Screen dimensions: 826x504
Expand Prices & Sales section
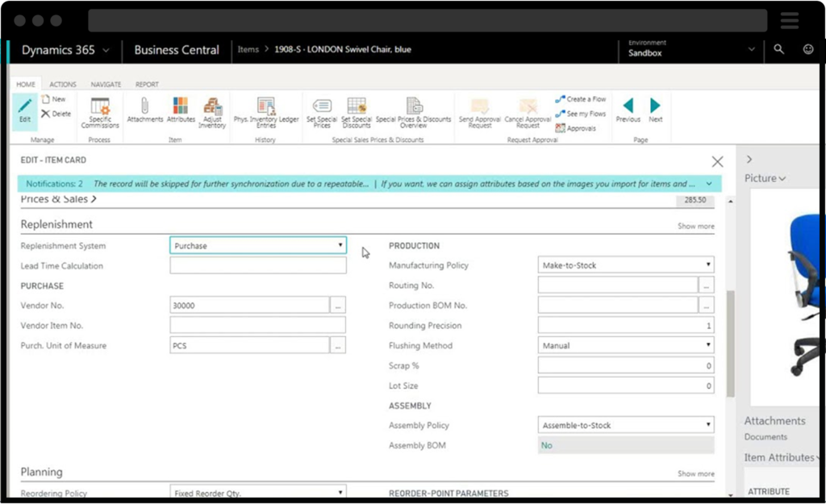point(58,200)
